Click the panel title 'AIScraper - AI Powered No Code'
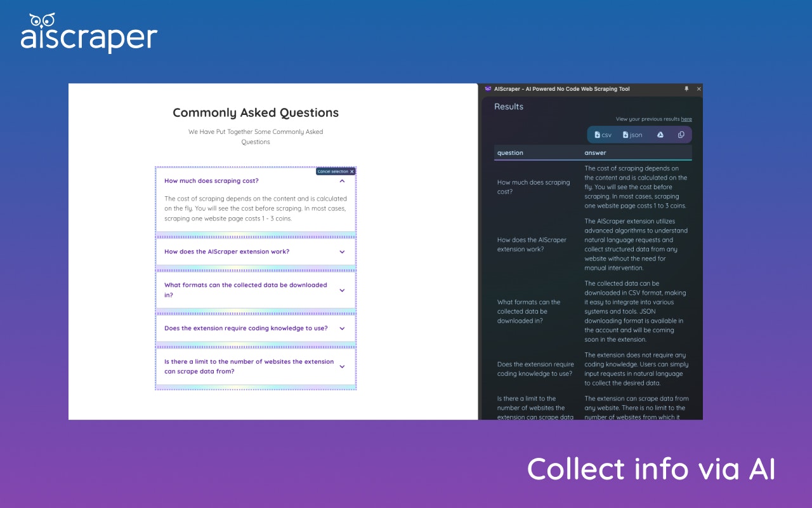 (x=562, y=89)
